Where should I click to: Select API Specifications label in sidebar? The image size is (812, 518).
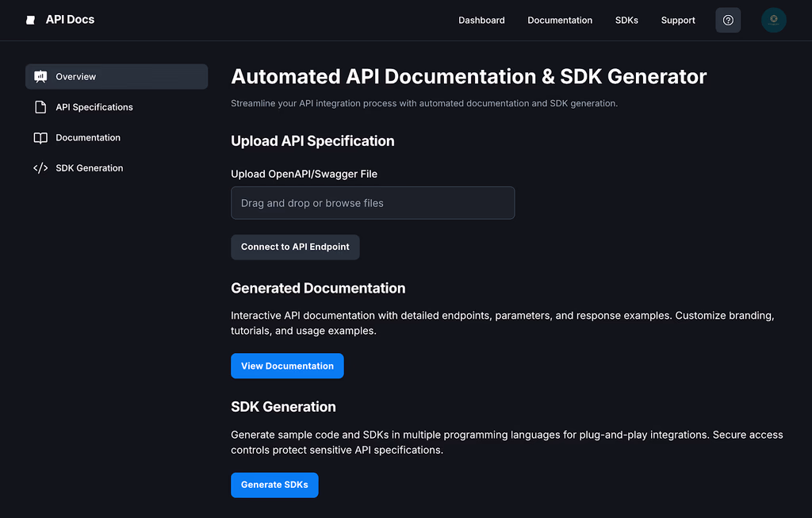(x=94, y=107)
